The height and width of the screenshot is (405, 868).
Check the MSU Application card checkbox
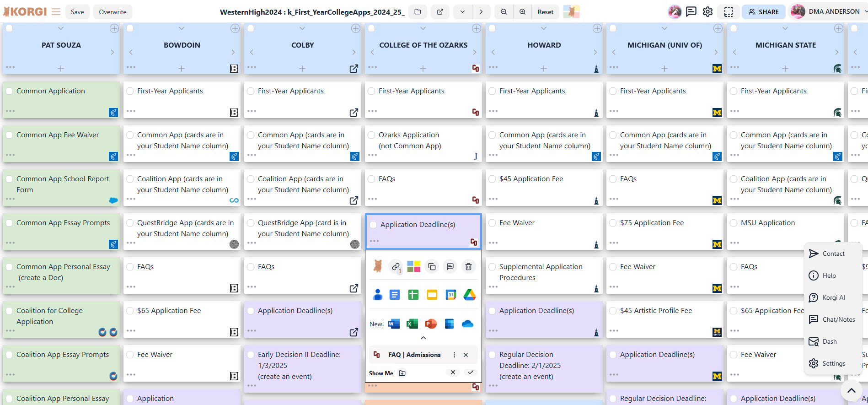[734, 223]
